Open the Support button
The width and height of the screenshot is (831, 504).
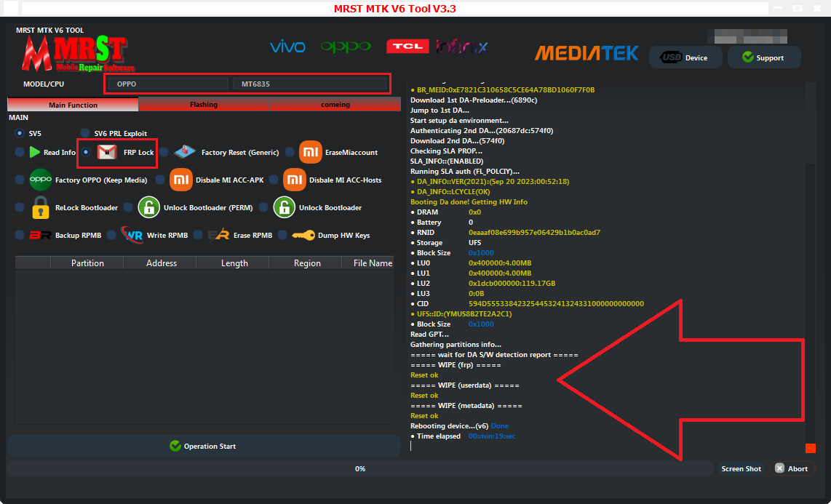pos(764,57)
